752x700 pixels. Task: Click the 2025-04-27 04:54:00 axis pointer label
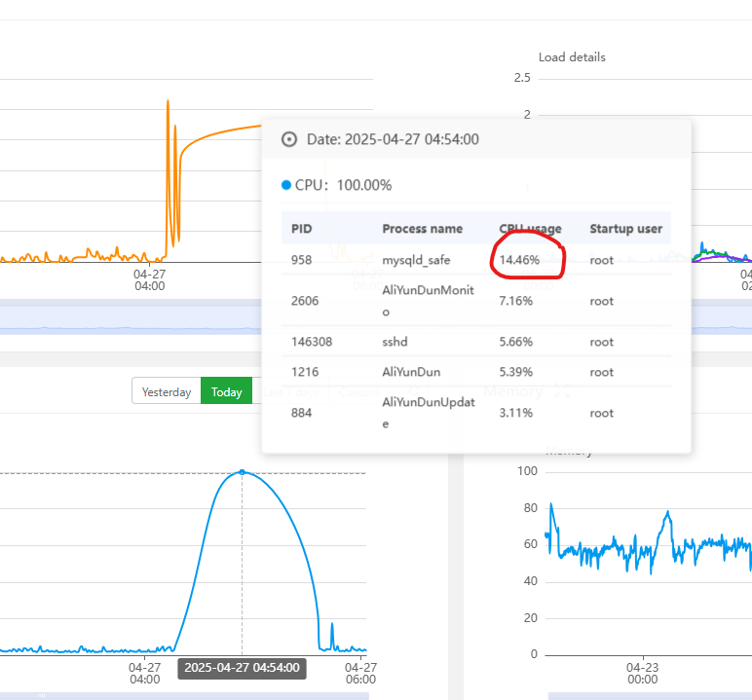pyautogui.click(x=243, y=668)
